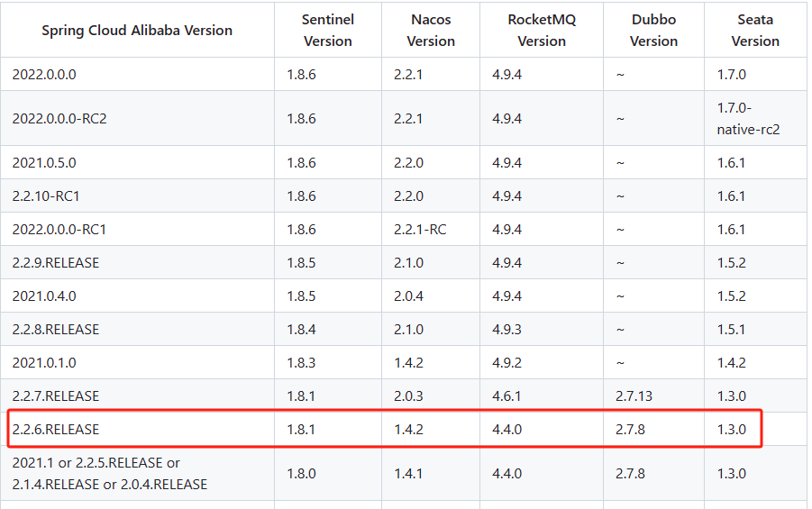This screenshot has width=812, height=509.
Task: Click the 1.8.0 Sentinel version cell
Action: pyautogui.click(x=328, y=473)
